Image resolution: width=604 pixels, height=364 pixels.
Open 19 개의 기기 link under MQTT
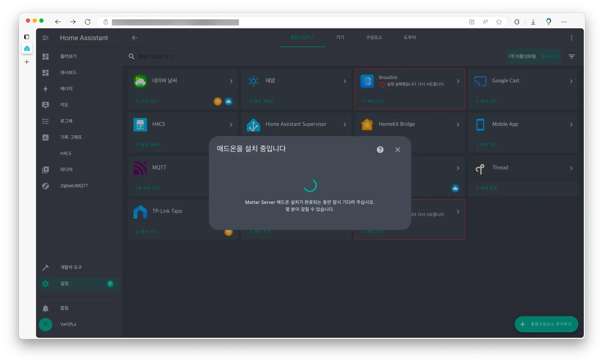point(148,188)
